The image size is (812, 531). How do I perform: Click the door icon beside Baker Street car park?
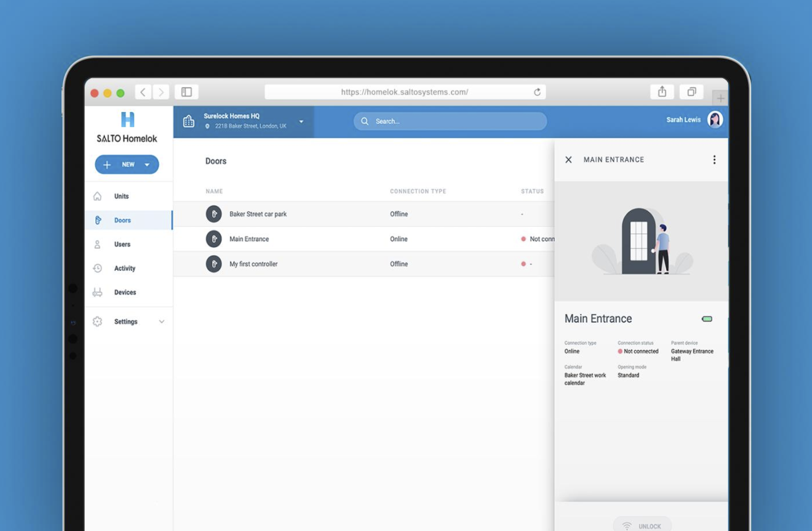214,214
